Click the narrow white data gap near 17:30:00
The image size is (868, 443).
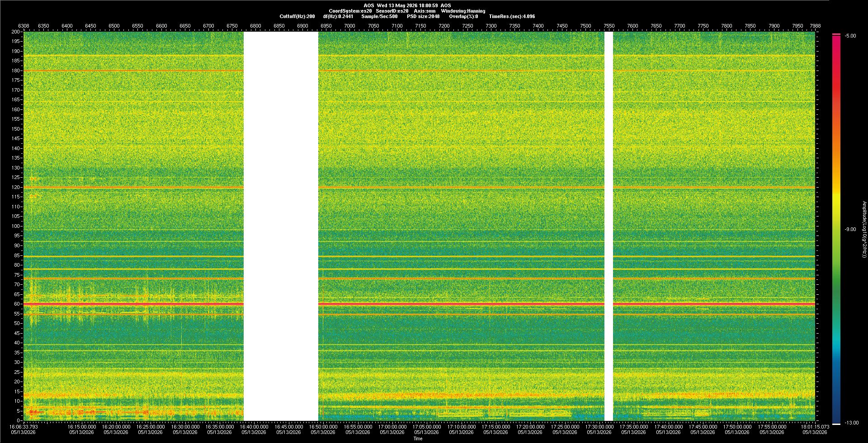(x=609, y=226)
